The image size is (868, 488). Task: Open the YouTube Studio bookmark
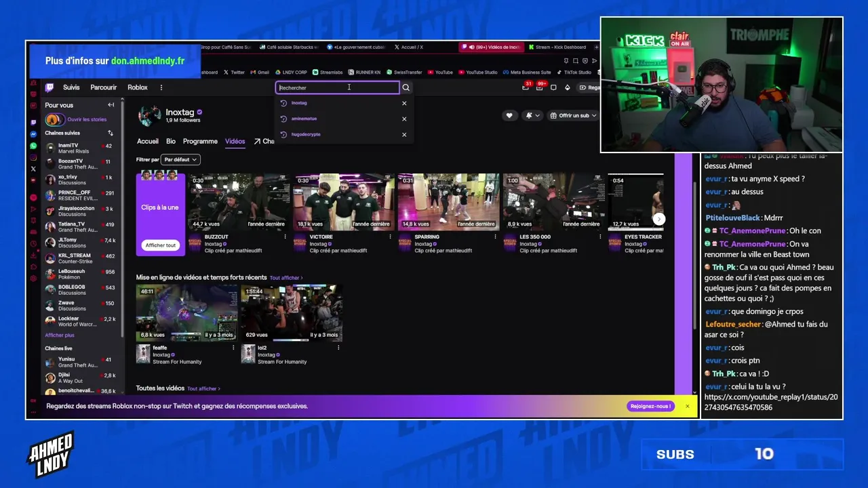pos(478,72)
